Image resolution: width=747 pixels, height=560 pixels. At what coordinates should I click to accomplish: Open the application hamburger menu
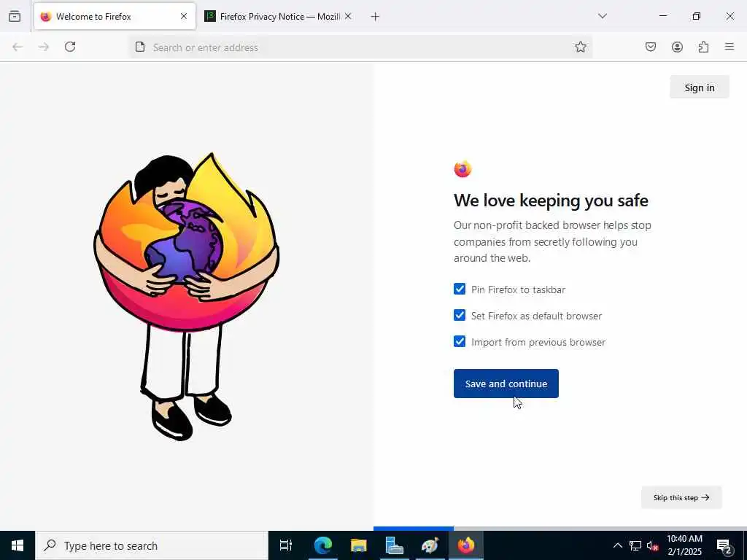pos(729,47)
